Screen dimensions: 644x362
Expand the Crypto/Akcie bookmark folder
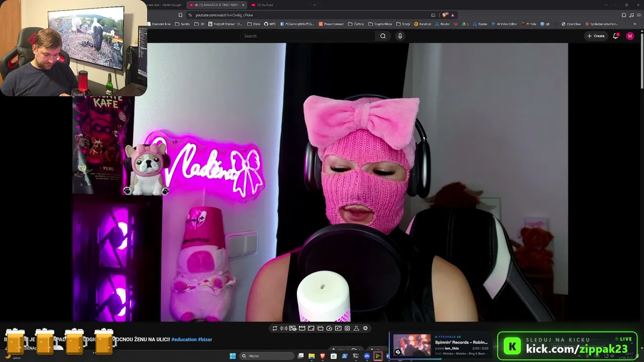point(380,24)
